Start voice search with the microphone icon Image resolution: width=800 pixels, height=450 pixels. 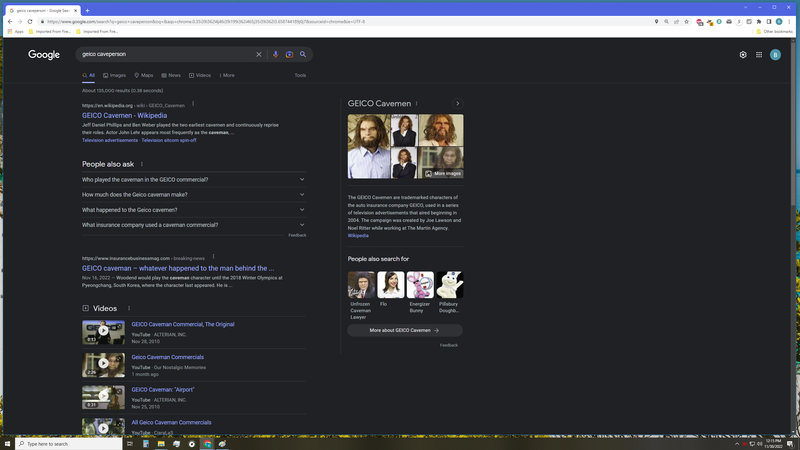click(x=276, y=54)
